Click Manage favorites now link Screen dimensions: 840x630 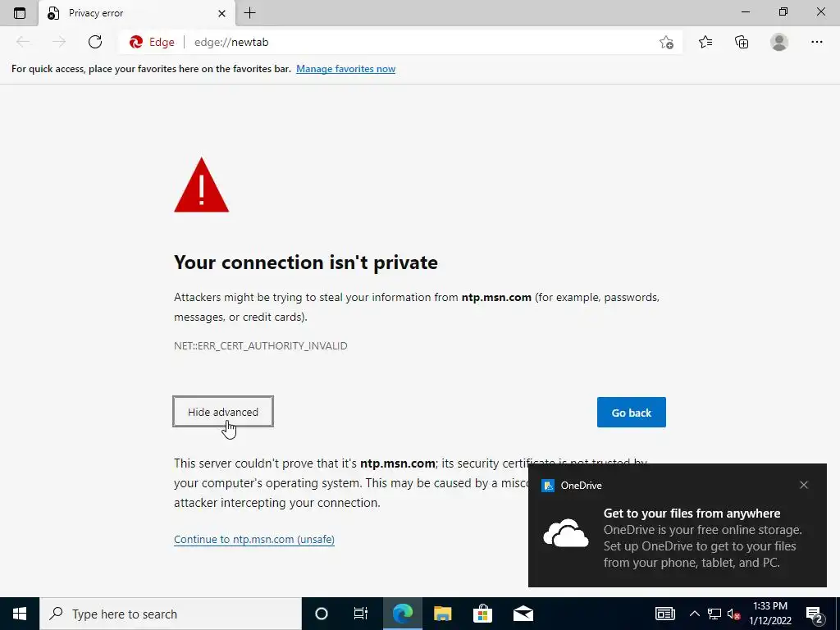345,69
